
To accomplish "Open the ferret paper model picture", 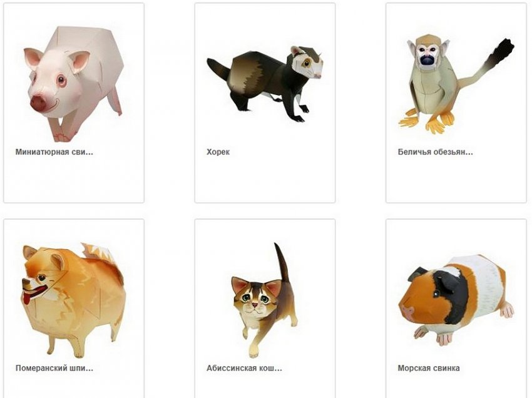I will point(265,84).
